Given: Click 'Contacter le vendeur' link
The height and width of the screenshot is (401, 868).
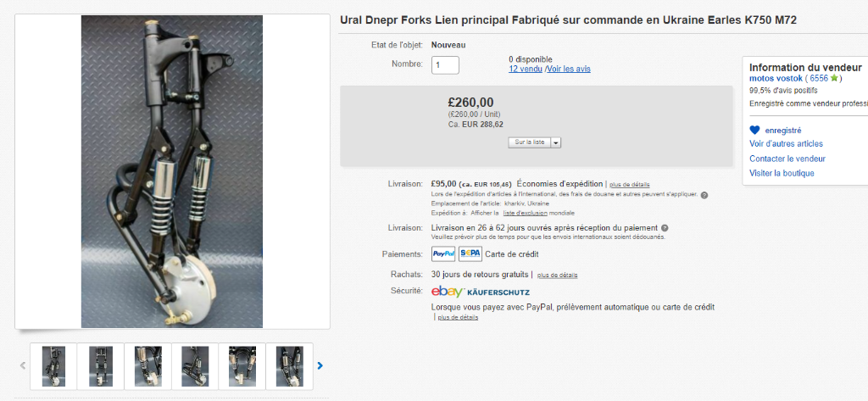Looking at the screenshot, I should (787, 159).
